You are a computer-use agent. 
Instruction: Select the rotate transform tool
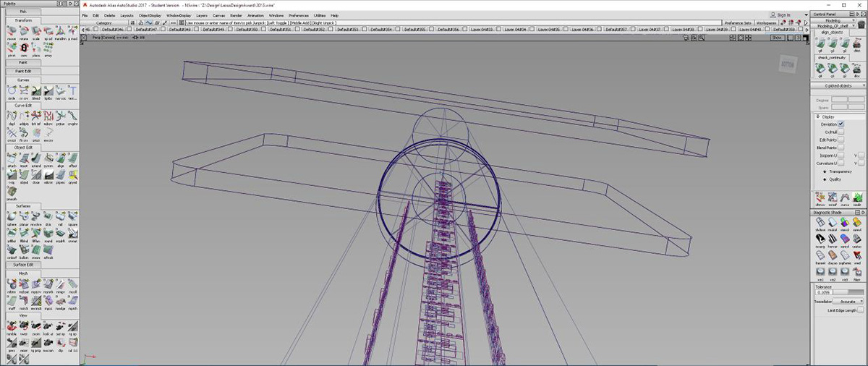tap(24, 32)
